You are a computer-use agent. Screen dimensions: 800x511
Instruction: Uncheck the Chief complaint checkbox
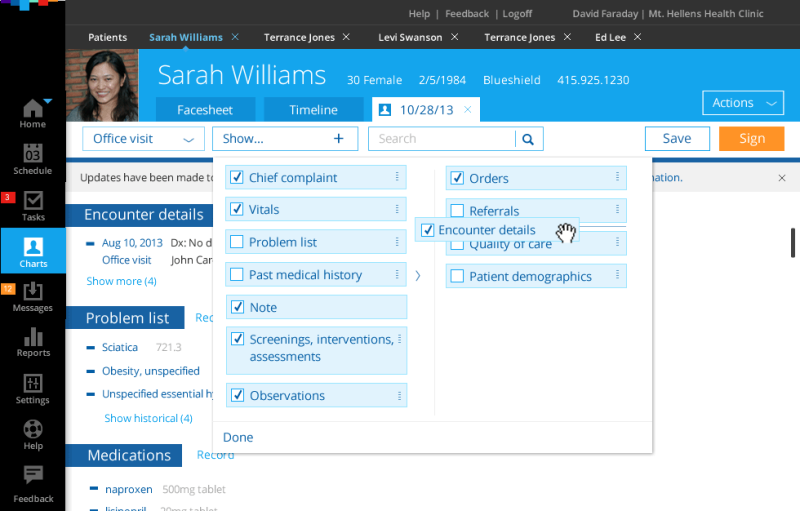237,177
